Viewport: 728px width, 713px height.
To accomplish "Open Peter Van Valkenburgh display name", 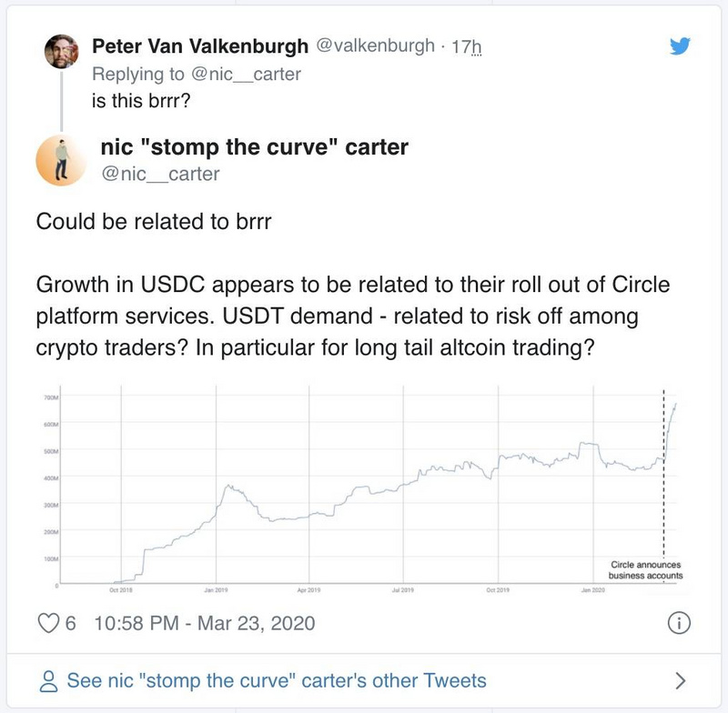I will (x=200, y=46).
